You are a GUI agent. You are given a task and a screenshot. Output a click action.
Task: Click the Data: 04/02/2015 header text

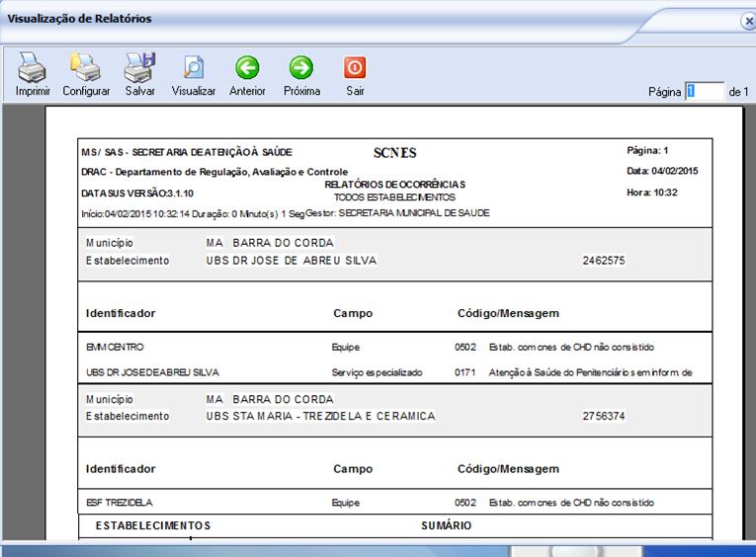[662, 172]
